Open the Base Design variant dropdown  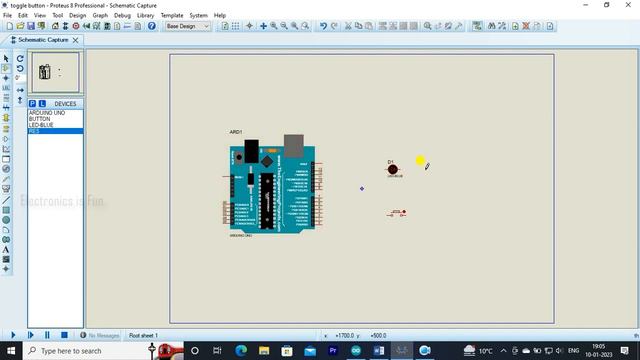point(187,26)
